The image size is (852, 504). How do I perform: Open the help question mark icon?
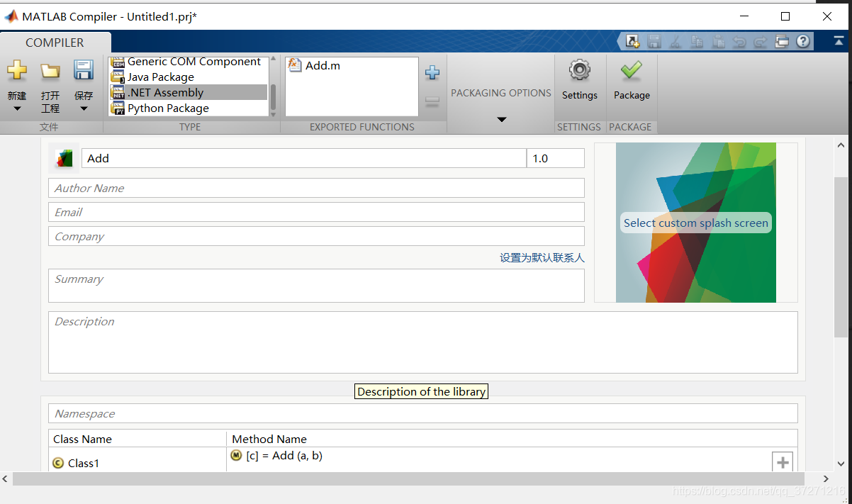click(x=803, y=42)
